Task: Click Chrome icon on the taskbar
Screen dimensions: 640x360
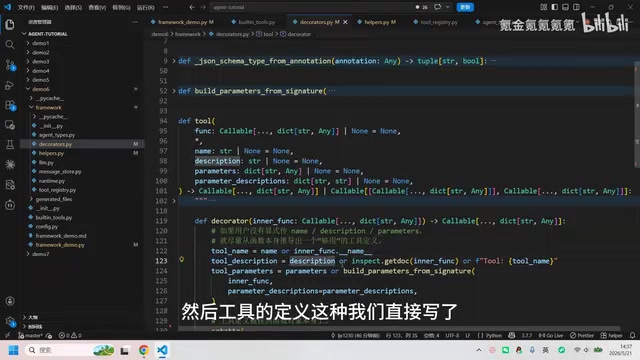Action: [x=144, y=350]
